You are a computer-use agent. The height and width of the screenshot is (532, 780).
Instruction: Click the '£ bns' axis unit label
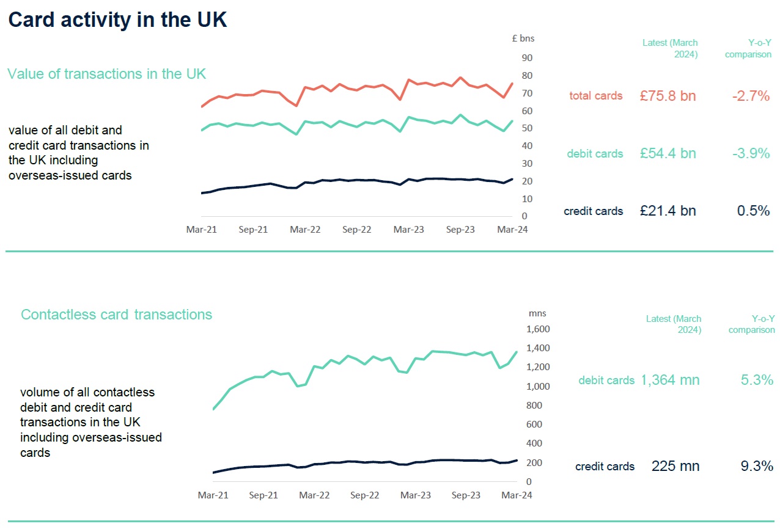coord(523,38)
